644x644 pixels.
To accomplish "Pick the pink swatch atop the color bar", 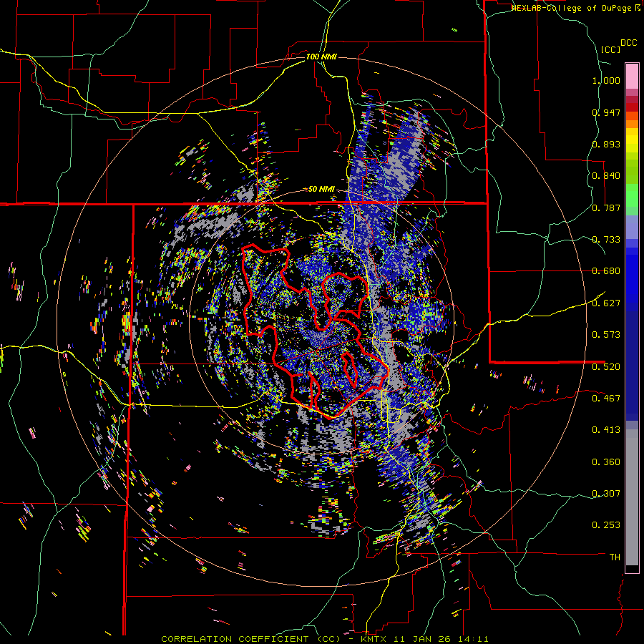I will [632, 76].
